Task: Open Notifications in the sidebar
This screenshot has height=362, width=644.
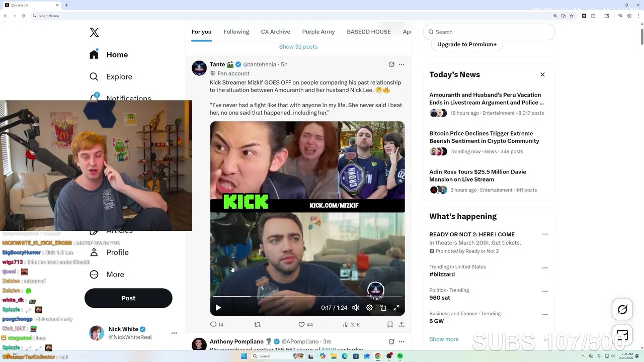Action: click(120, 98)
